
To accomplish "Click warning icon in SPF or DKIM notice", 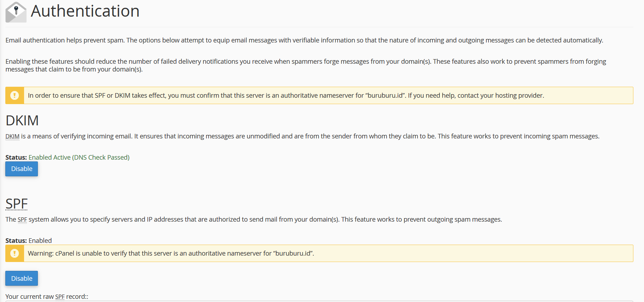I will coord(15,96).
